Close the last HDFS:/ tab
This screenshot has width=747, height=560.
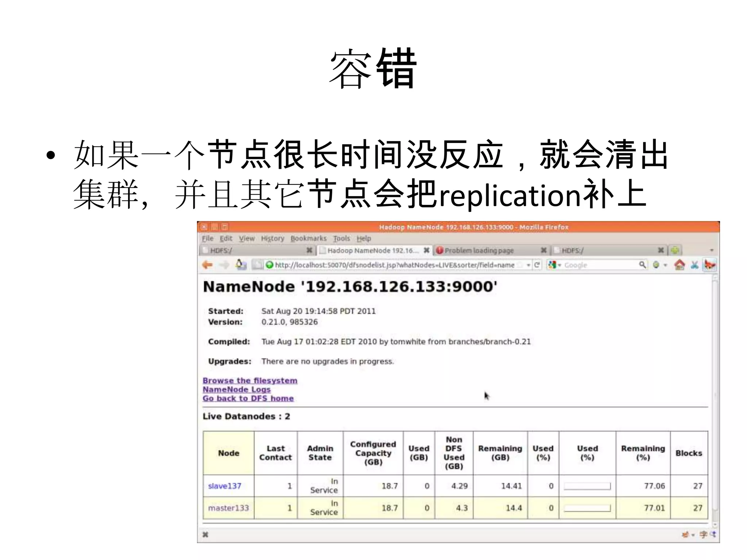[661, 250]
